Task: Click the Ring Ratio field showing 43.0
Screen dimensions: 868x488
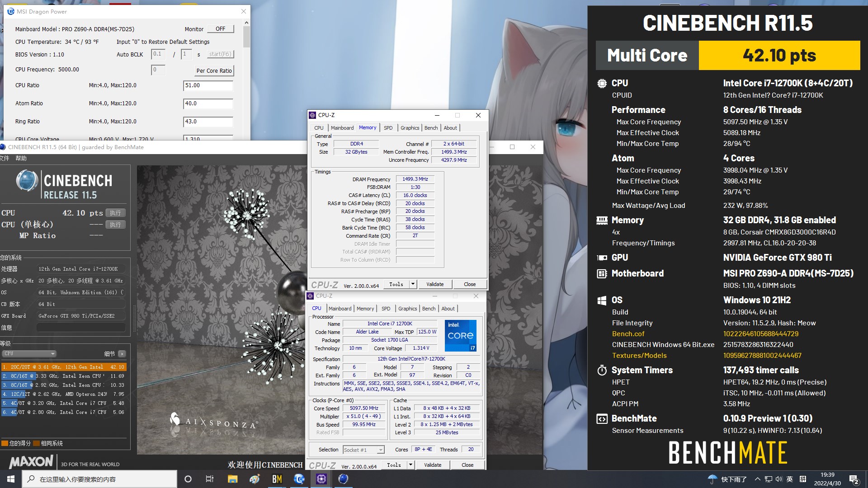Action: click(x=208, y=122)
